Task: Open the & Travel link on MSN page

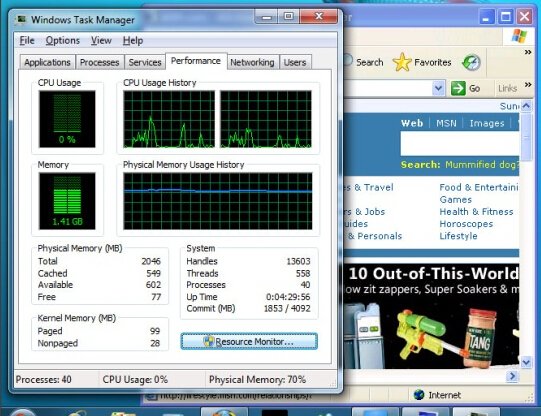Action: click(x=369, y=187)
